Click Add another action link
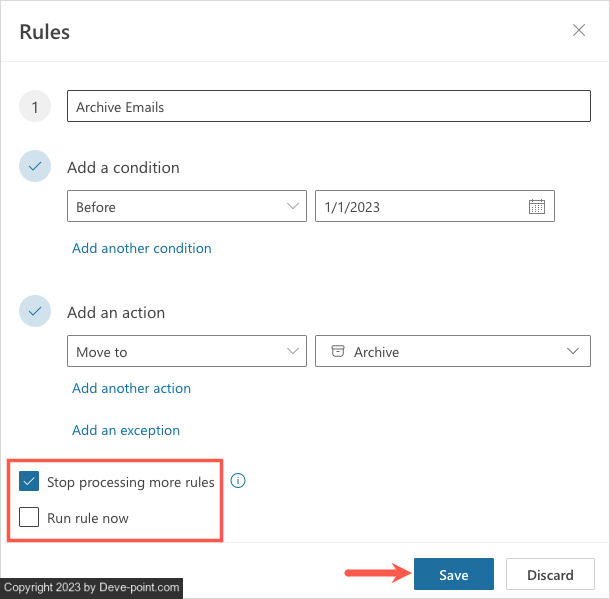Image resolution: width=610 pixels, height=599 pixels. 131,388
